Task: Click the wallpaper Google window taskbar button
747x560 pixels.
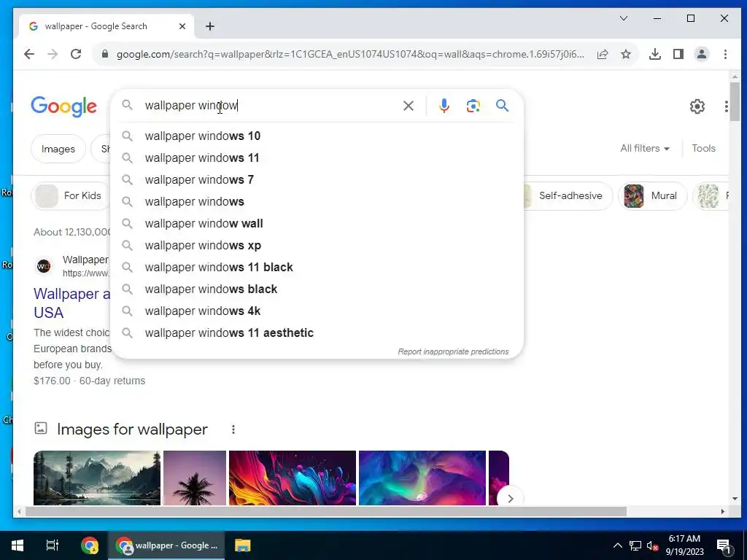Action: (x=167, y=545)
